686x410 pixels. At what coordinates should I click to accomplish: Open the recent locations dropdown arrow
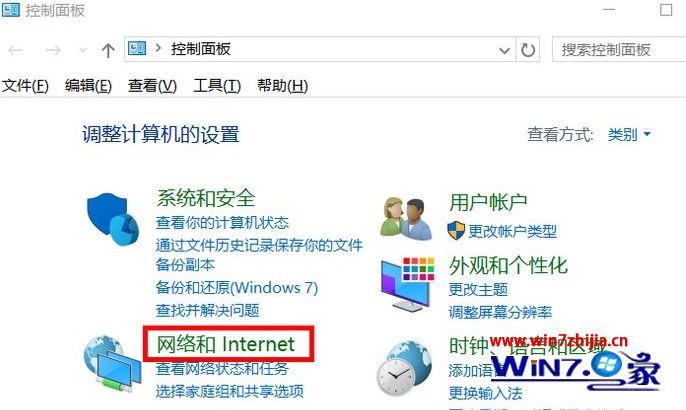pyautogui.click(x=83, y=50)
